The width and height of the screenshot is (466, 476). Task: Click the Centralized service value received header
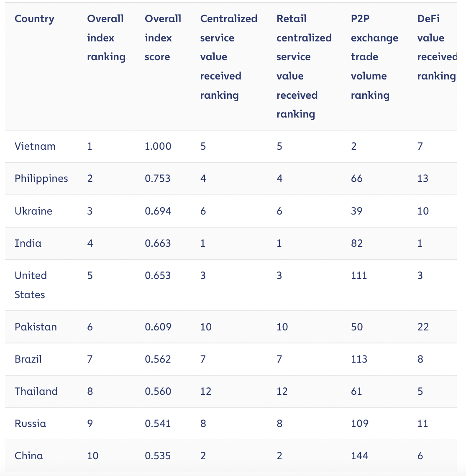tap(228, 57)
